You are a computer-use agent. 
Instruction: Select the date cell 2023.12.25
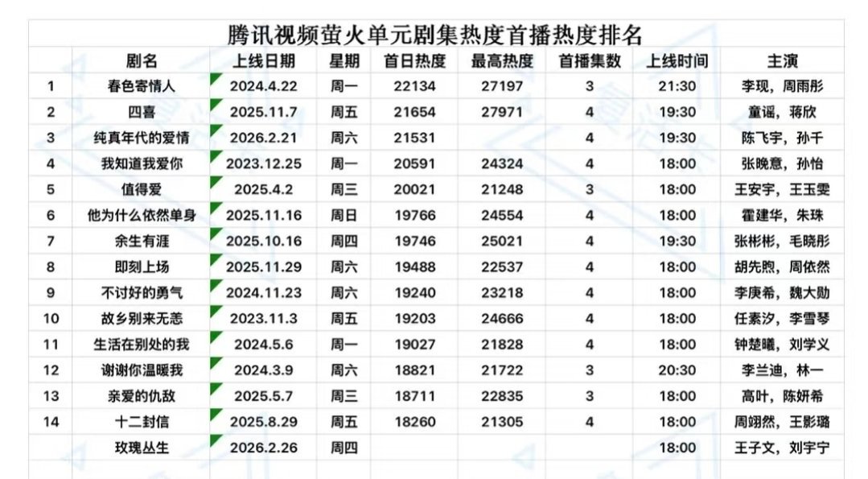[x=264, y=164]
